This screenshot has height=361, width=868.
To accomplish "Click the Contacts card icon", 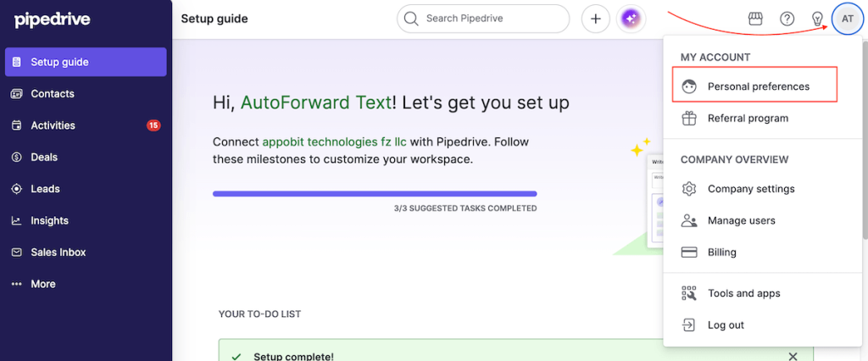I will tap(17, 93).
